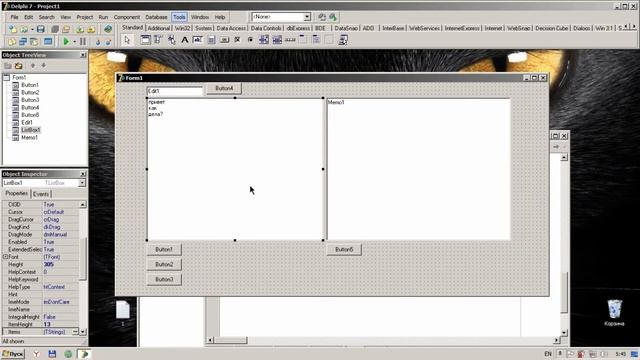Click the New Form toolbar icon
The image size is (640, 360).
[48, 42]
